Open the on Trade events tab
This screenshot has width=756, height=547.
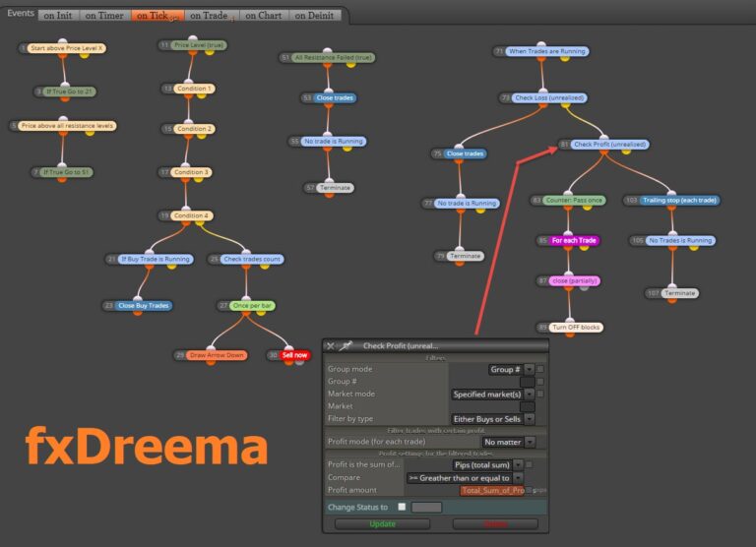(212, 16)
